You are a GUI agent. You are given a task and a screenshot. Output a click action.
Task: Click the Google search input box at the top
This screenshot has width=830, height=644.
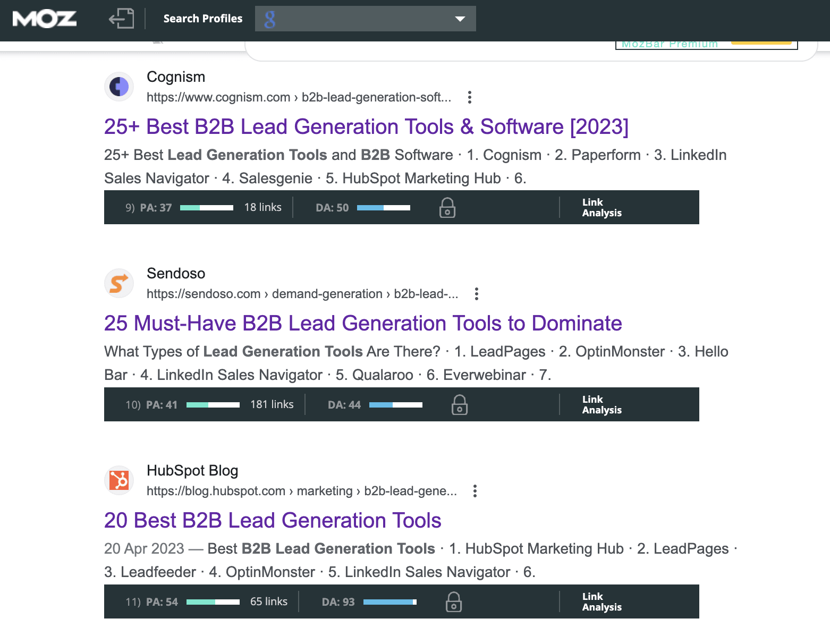[361, 19]
